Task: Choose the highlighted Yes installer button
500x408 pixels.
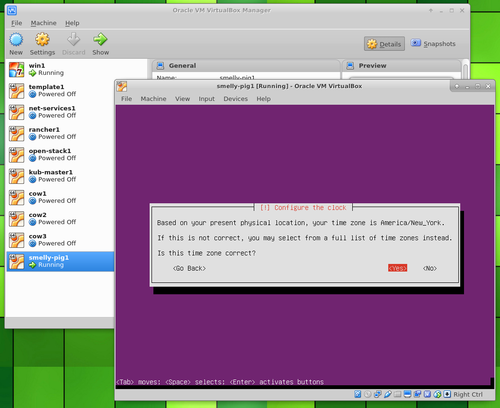Action: coord(397,268)
